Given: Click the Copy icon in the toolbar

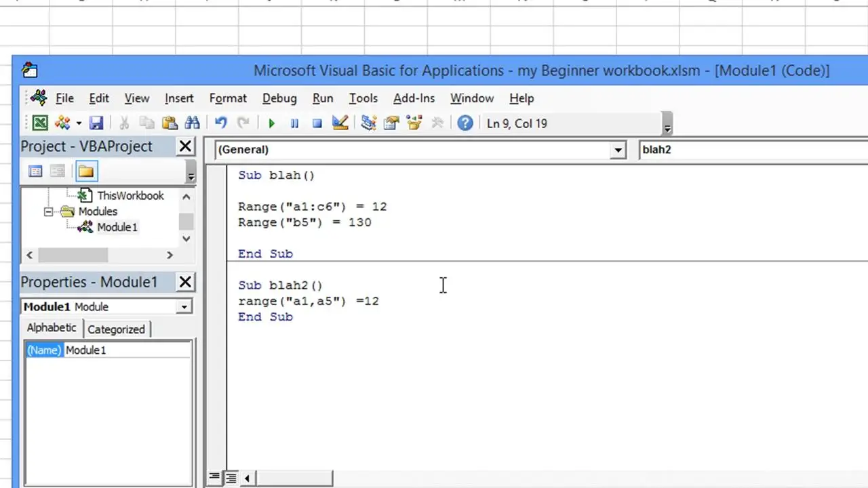Looking at the screenshot, I should click(x=146, y=123).
